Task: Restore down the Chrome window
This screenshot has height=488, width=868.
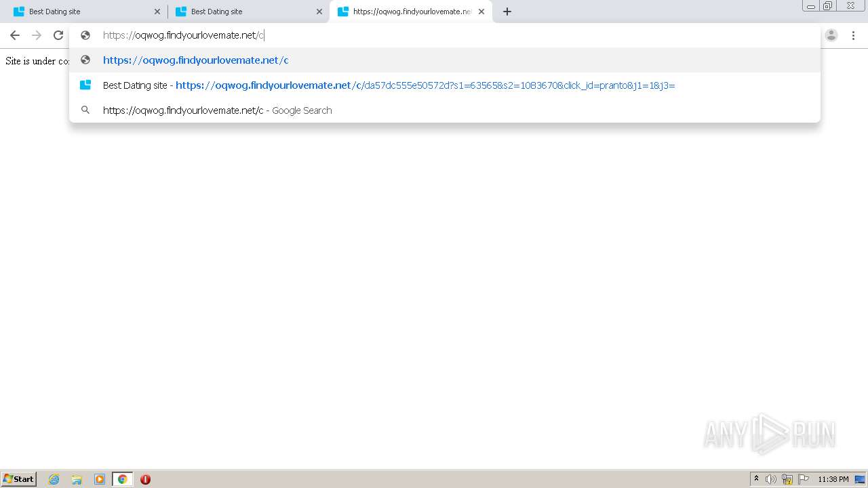Action: (x=828, y=6)
